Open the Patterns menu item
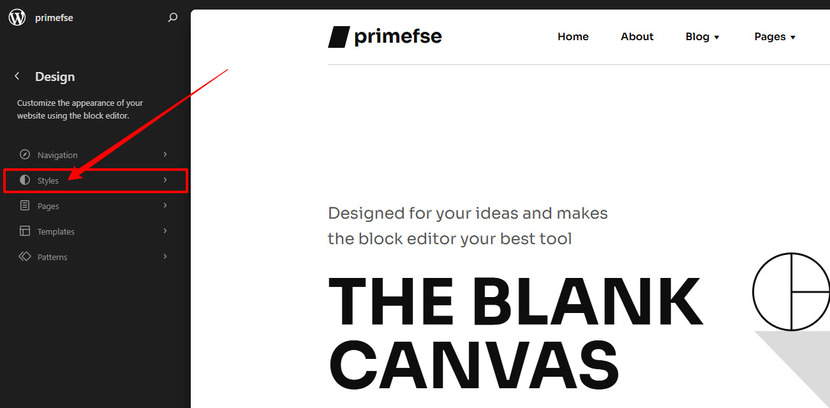The width and height of the screenshot is (830, 408). pos(95,257)
